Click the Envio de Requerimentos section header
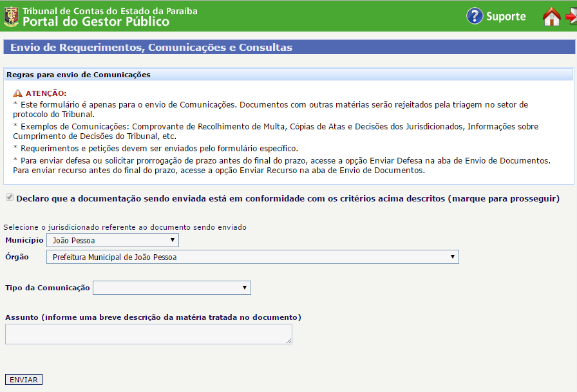The width and height of the screenshot is (577, 392). click(151, 47)
